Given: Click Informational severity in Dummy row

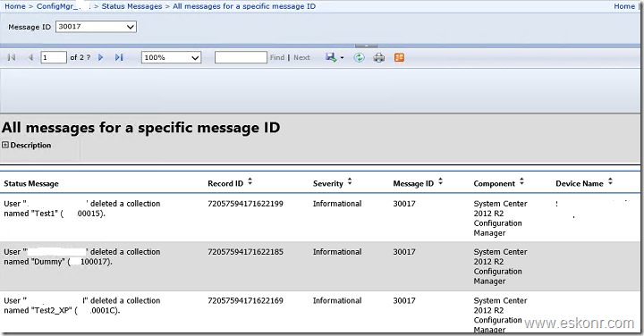Looking at the screenshot, I should click(x=337, y=252).
